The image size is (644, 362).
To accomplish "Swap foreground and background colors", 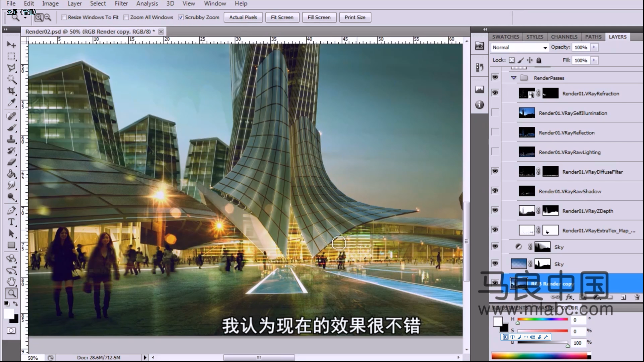I will [15, 303].
